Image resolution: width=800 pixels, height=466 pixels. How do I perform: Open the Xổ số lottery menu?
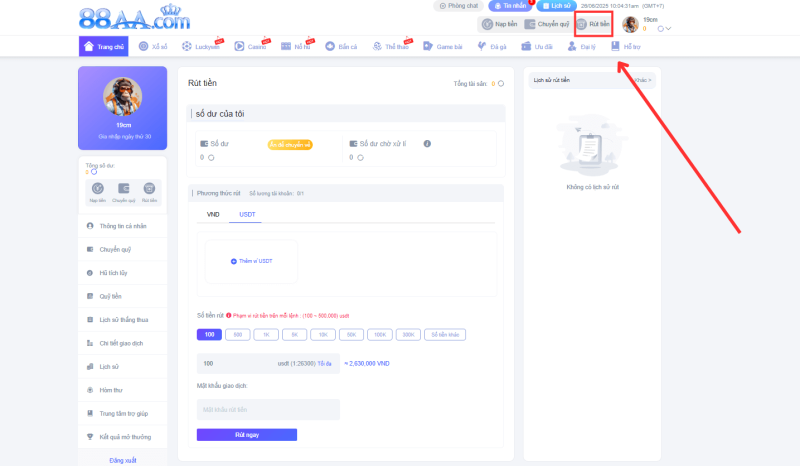coord(153,46)
